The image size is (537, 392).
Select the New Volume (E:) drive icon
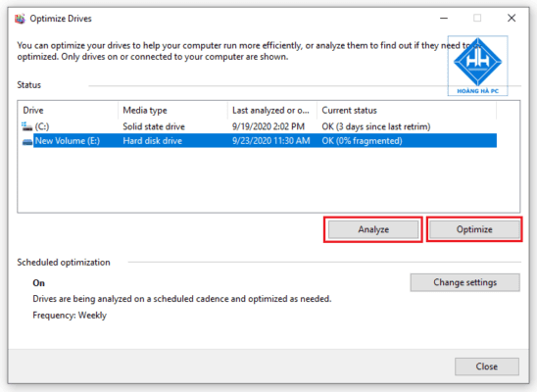coord(27,141)
